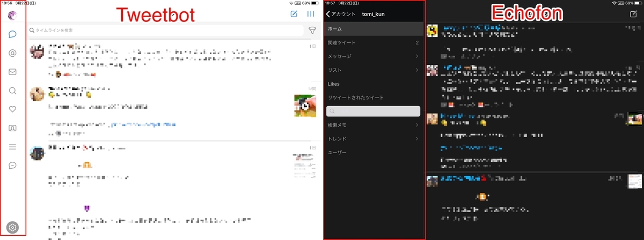Open image thumbnail in fourth Echofon tweet

tap(635, 182)
